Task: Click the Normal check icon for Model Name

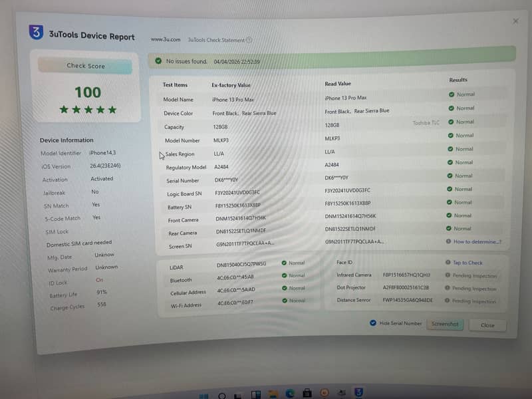Action: pyautogui.click(x=452, y=94)
